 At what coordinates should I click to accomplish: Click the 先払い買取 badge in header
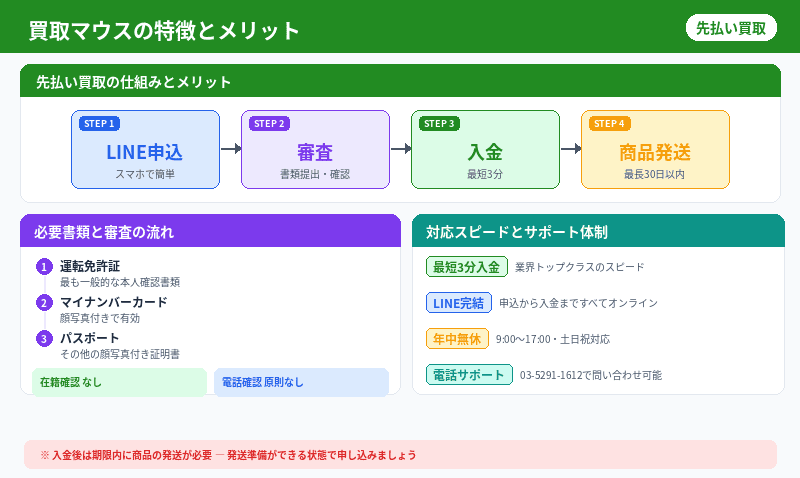[x=731, y=28]
